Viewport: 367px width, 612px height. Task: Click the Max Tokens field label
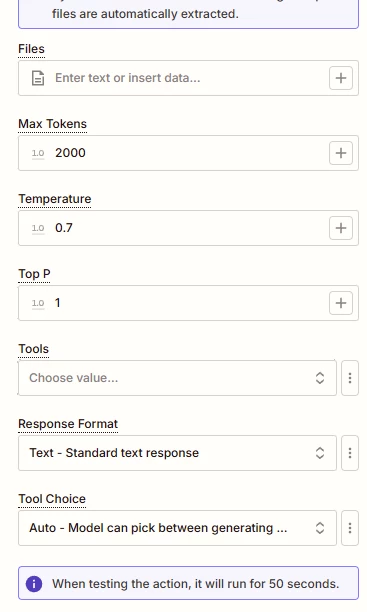click(52, 124)
